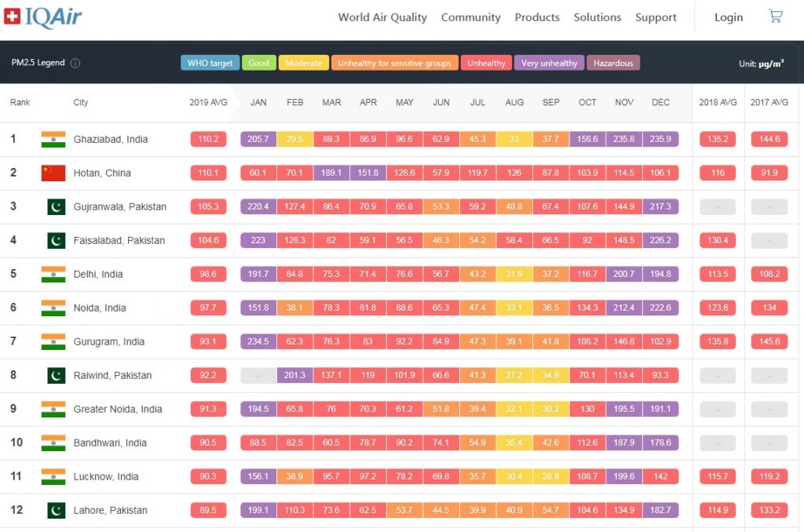Image resolution: width=804 pixels, height=532 pixels.
Task: Select the WHO target legend swatch
Action: pos(210,63)
